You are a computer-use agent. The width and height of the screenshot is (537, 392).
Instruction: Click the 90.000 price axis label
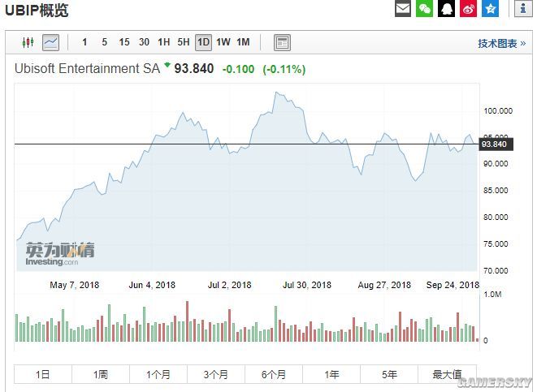click(x=496, y=163)
